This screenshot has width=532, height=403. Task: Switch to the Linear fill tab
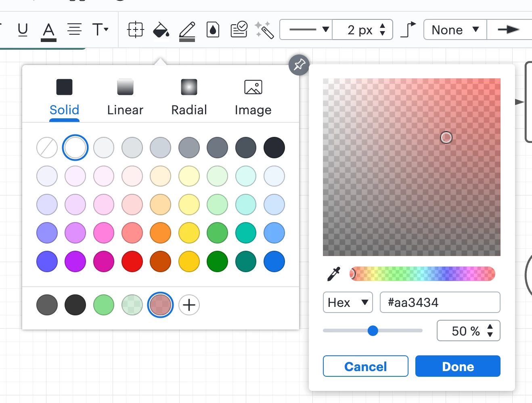125,97
